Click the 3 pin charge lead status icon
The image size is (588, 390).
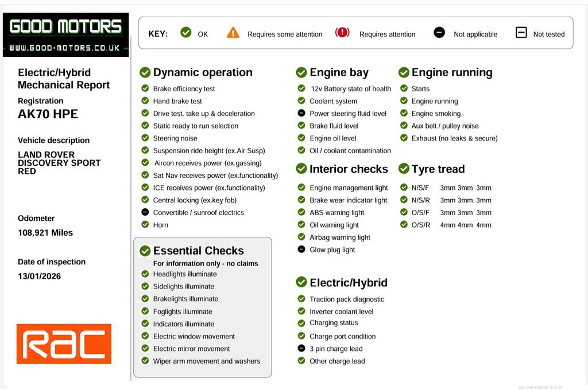[x=301, y=348]
